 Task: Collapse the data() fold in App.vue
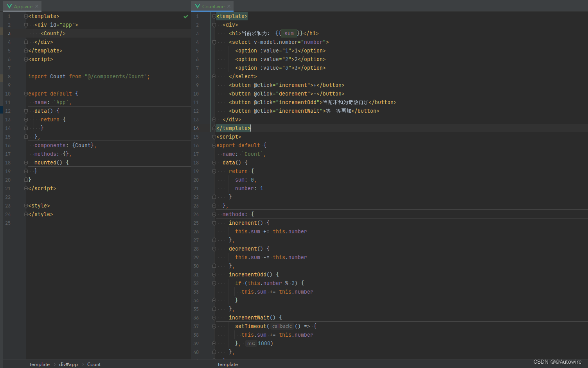26,111
